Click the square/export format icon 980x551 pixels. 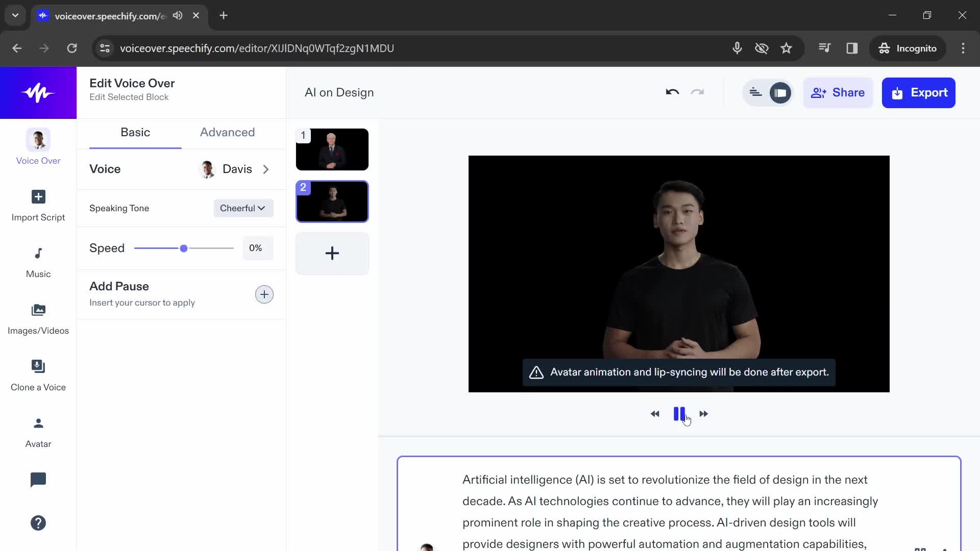780,93
